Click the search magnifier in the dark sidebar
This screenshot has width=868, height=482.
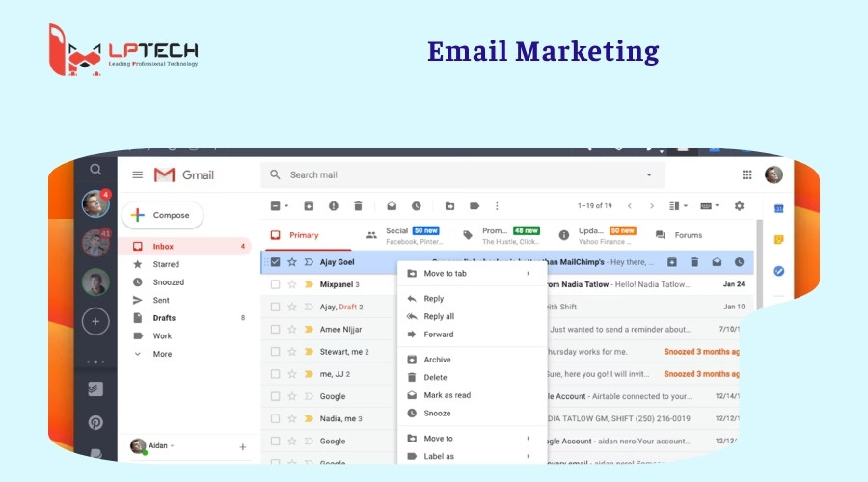coord(95,170)
